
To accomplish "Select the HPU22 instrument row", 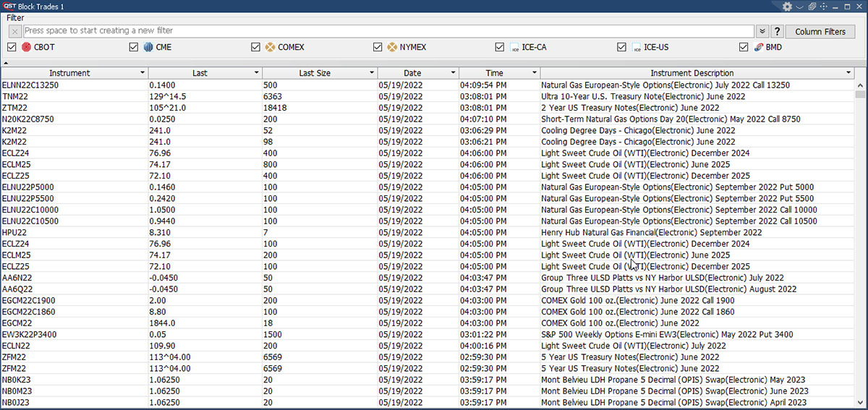I will click(x=427, y=232).
